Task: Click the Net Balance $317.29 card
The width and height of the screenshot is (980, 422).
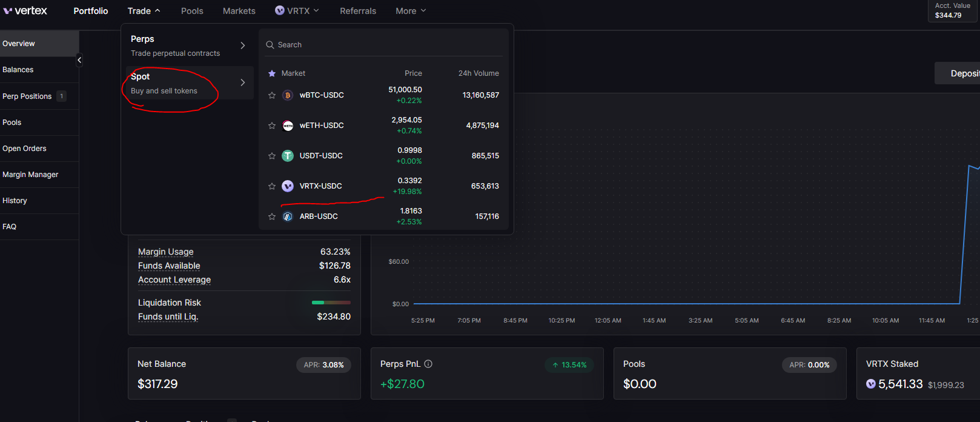Action: (x=244, y=373)
